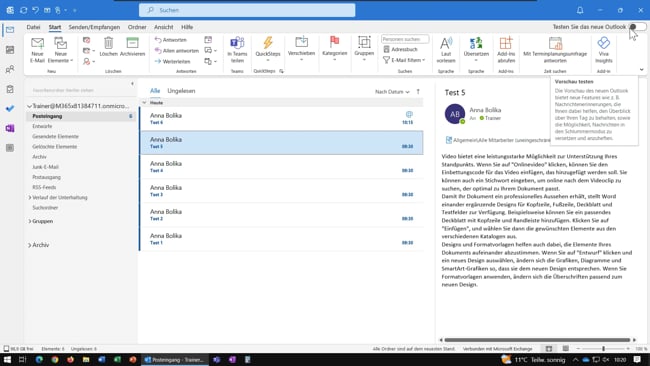Click the Suchen search box
The width and height of the screenshot is (650, 366).
tap(247, 10)
